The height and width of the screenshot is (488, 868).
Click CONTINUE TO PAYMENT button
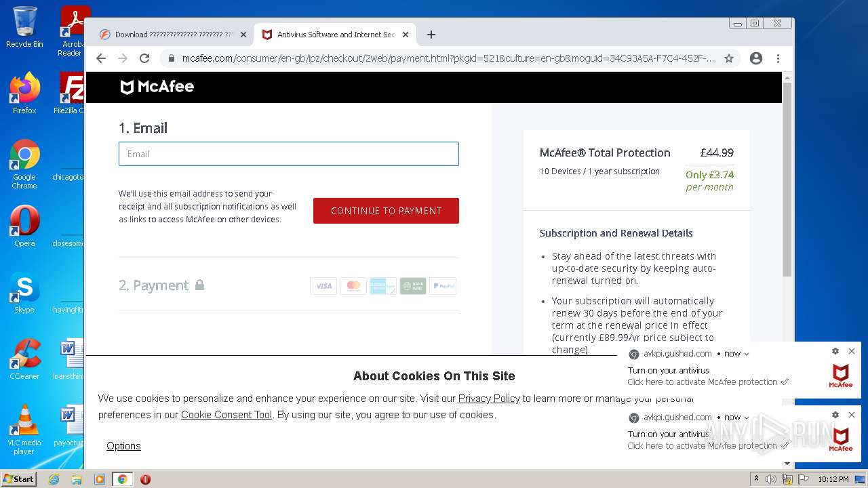pos(386,211)
